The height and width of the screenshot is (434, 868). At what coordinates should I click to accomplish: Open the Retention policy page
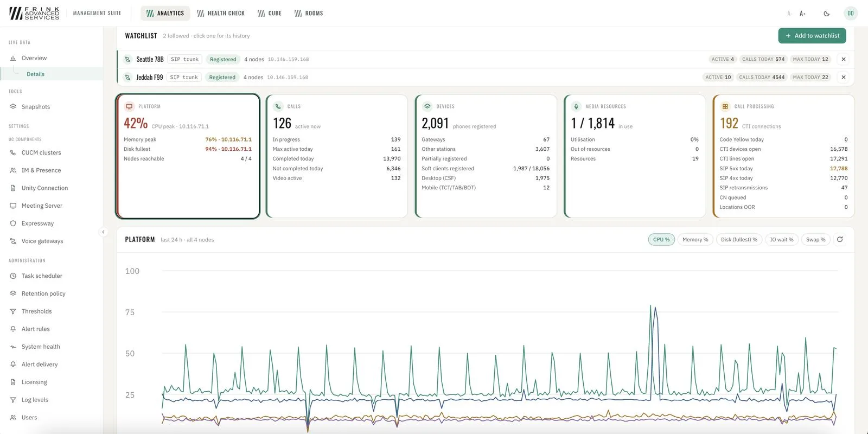click(52, 293)
